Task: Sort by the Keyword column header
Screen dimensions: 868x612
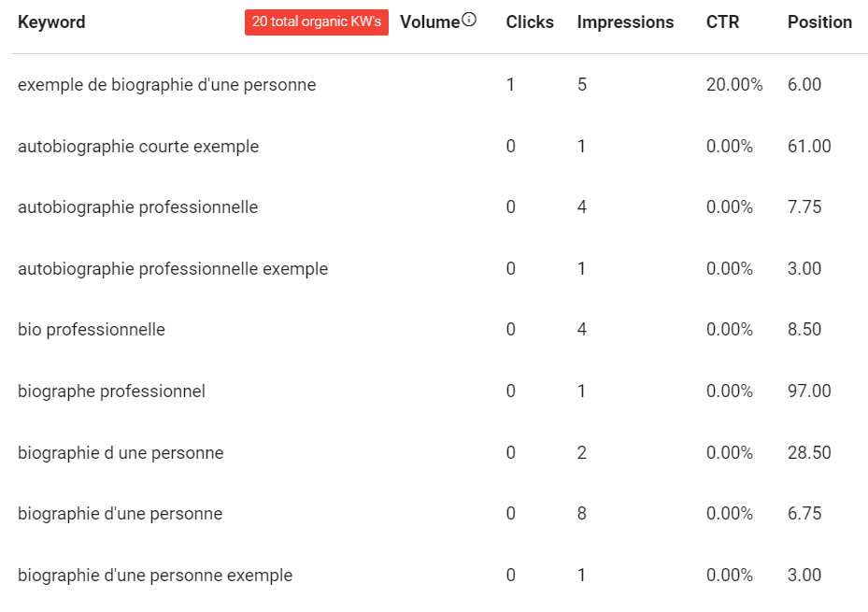Action: point(51,22)
